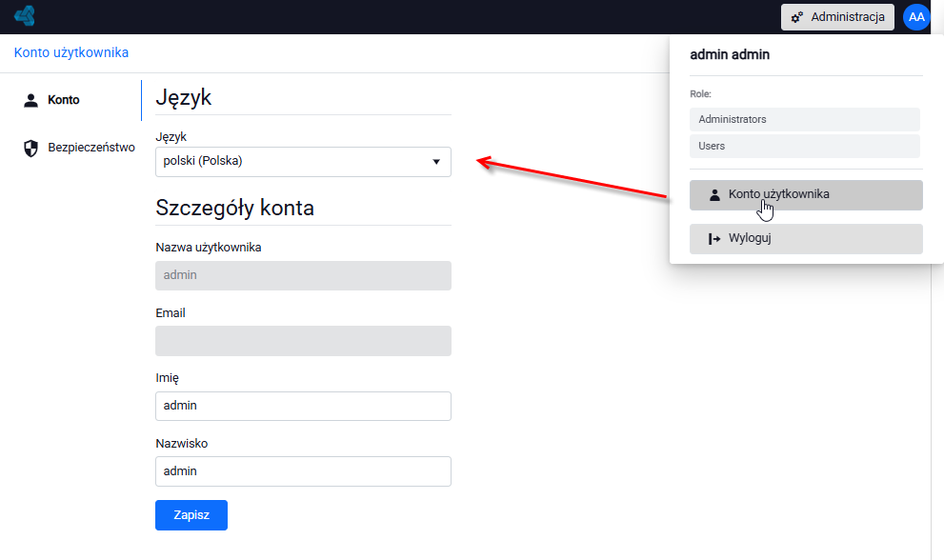Focus the Imię input field

point(304,406)
